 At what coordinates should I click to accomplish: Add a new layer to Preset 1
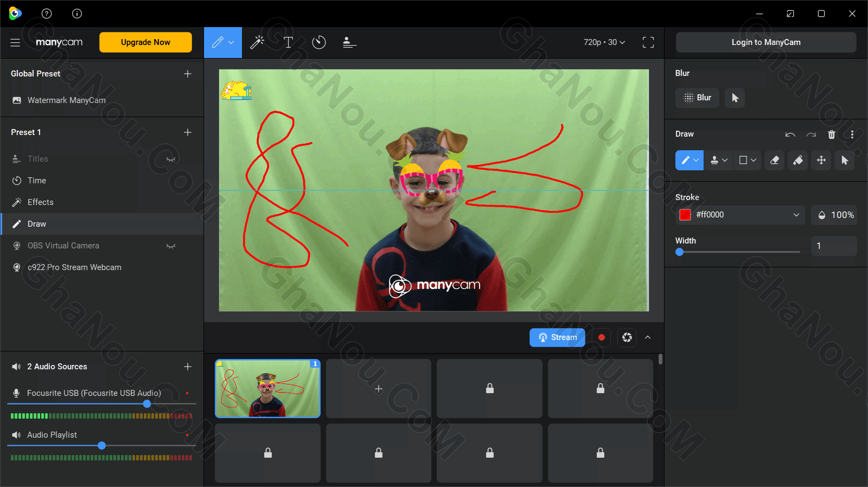188,132
